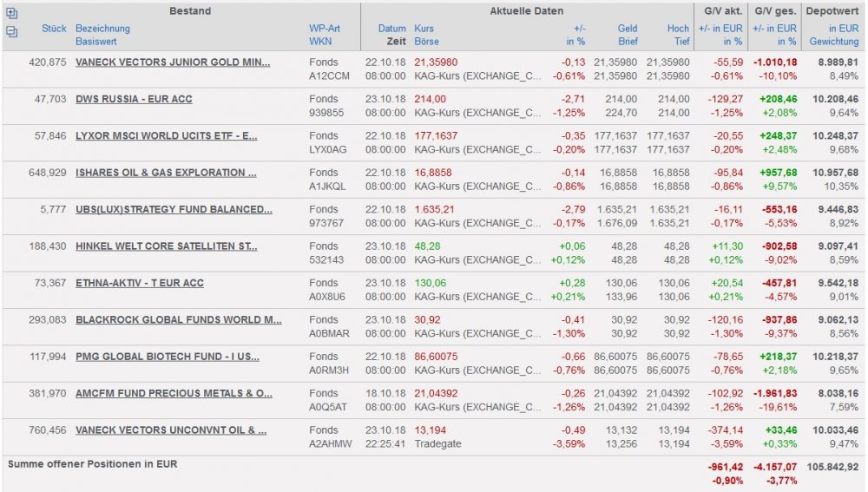Viewport: 868px width, 492px height.
Task: Click the WP-Art column header
Action: 325,29
